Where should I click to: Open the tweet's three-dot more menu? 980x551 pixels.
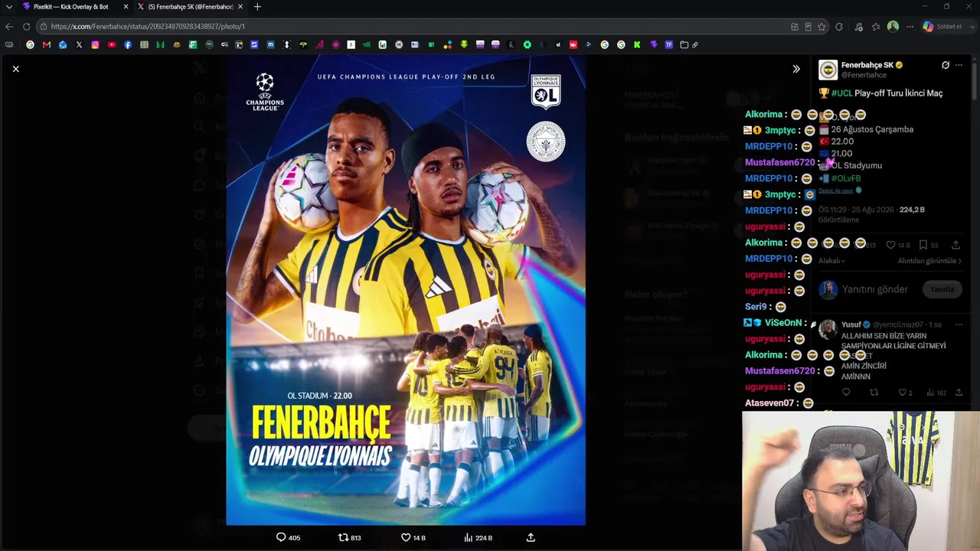[x=959, y=65]
